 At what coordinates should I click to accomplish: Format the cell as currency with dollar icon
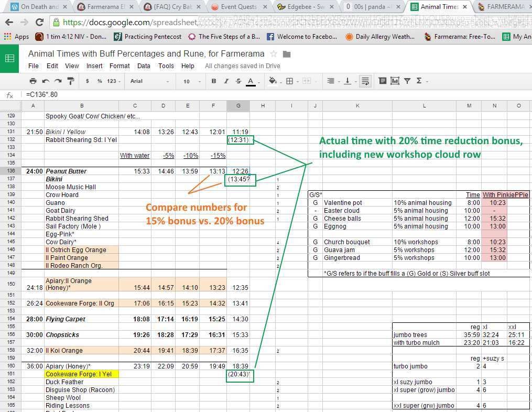click(x=87, y=81)
